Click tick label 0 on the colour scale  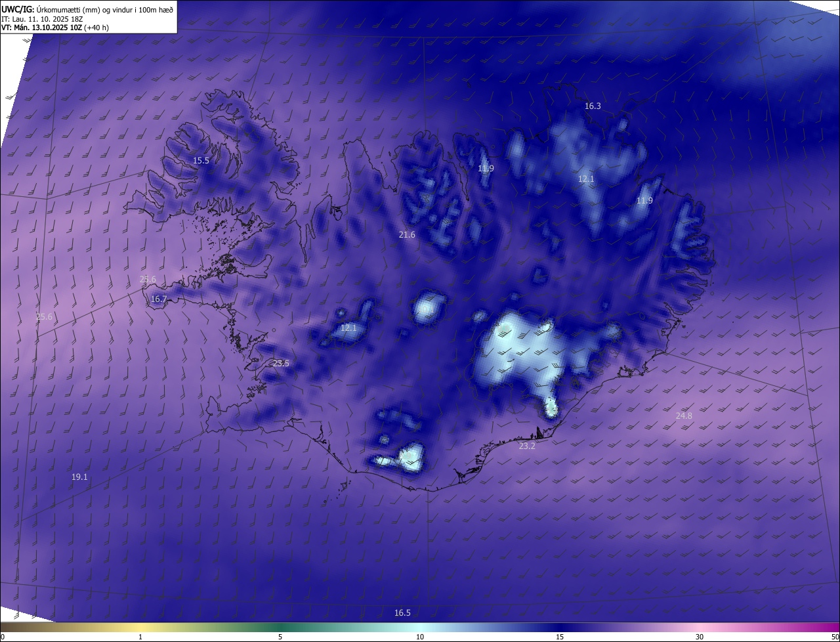(x=2, y=637)
